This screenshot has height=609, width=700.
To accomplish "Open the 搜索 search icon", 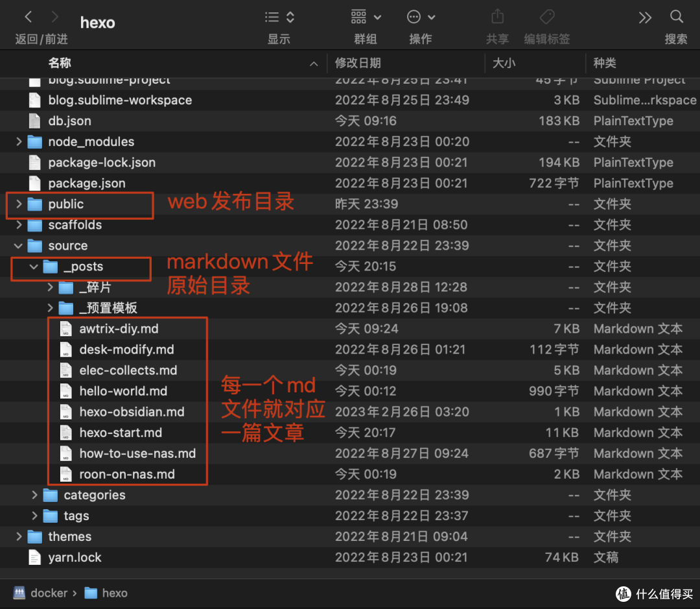I will tap(677, 16).
